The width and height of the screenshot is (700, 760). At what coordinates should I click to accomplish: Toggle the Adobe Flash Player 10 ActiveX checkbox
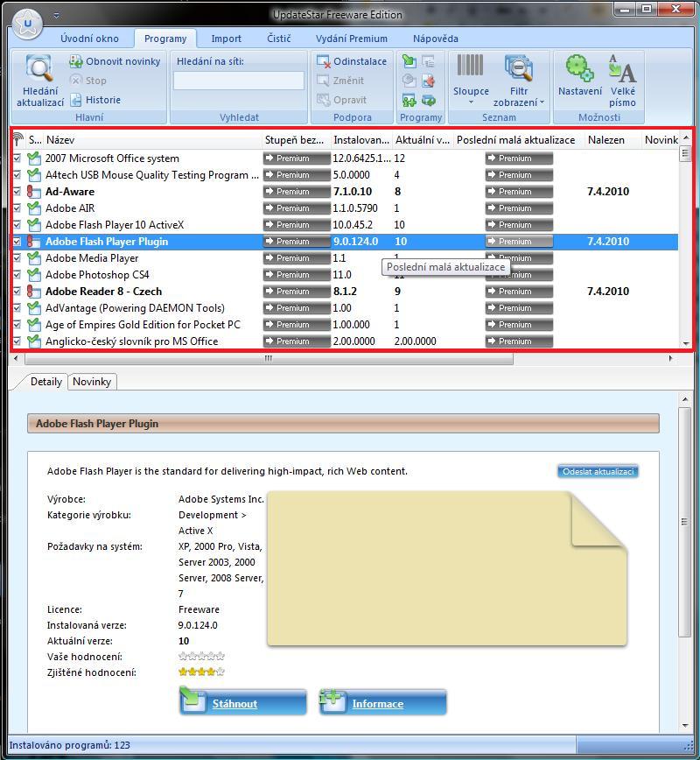point(17,224)
